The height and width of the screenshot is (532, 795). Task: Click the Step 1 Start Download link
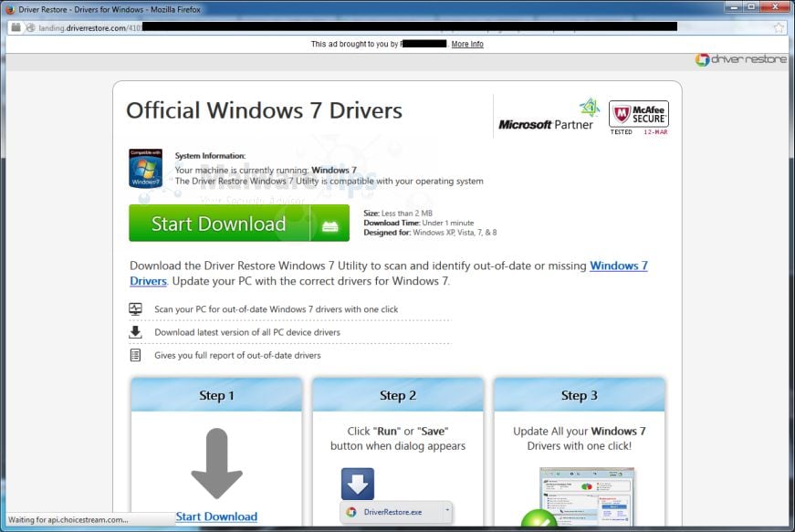pyautogui.click(x=216, y=516)
